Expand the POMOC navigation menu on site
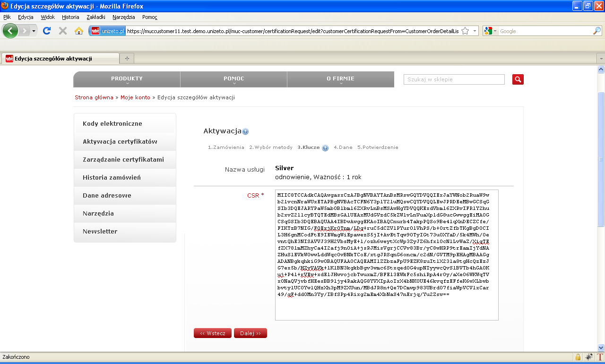 [234, 79]
